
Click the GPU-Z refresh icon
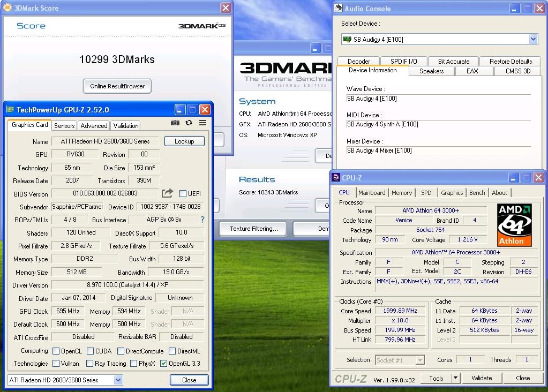pyautogui.click(x=189, y=123)
